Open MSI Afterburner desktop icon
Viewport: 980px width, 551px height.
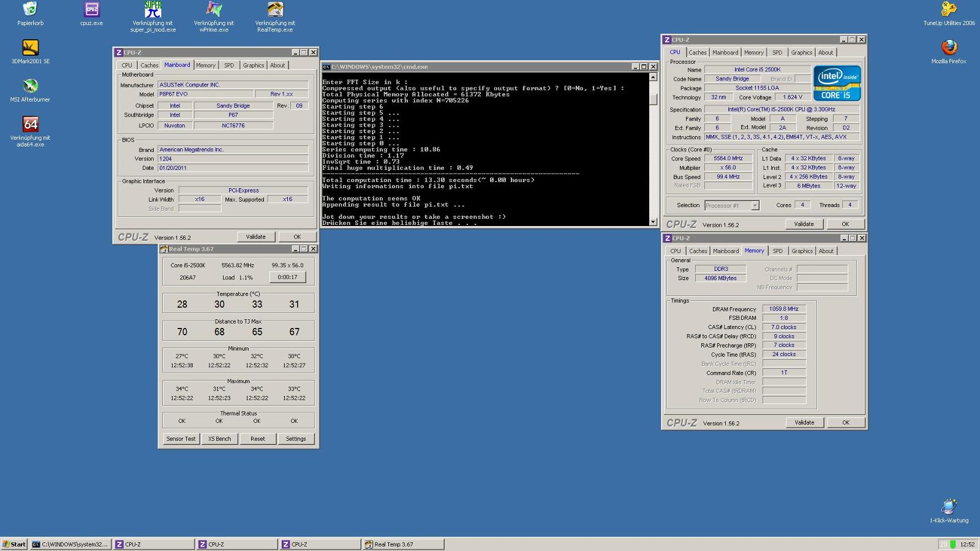[x=30, y=85]
